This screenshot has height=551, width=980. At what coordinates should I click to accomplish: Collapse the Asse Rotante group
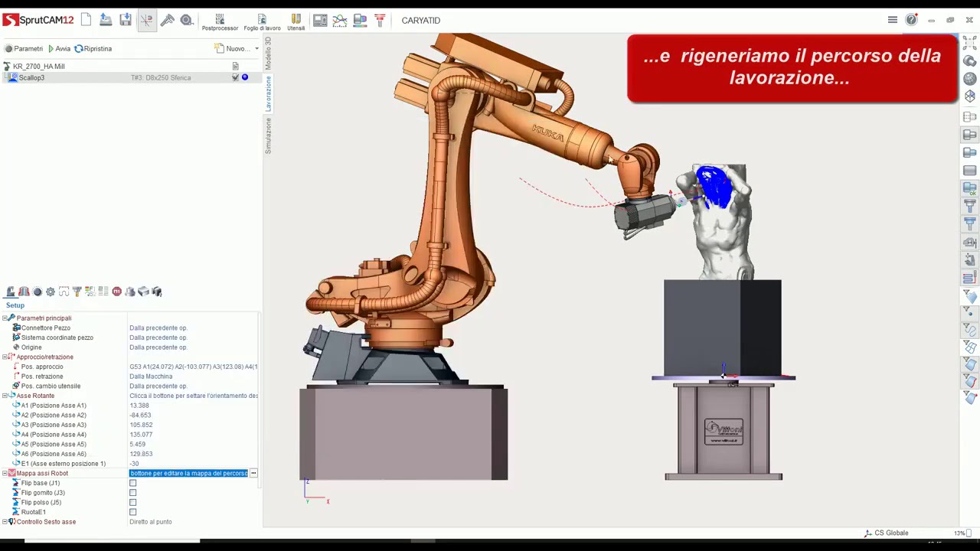5,396
